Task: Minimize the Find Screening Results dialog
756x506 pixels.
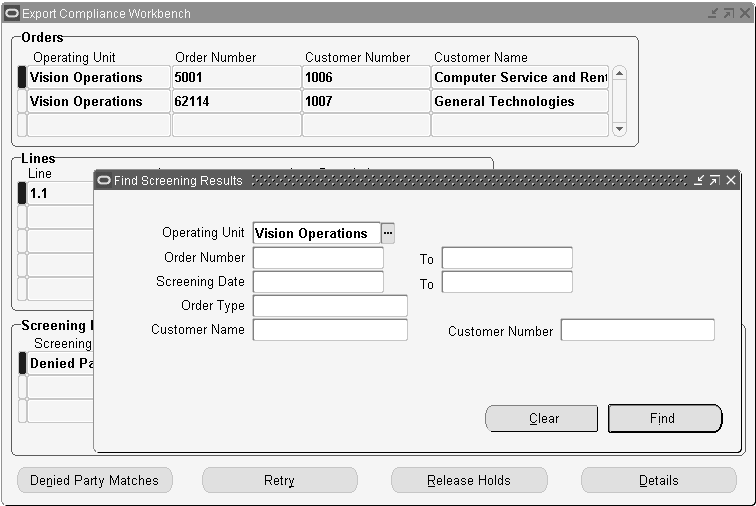Action: point(699,180)
